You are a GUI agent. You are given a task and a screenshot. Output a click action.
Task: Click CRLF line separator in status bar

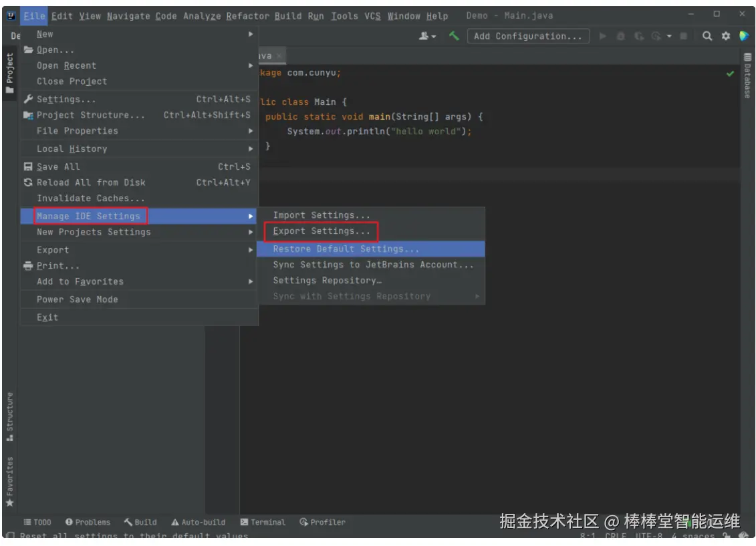[x=615, y=535]
